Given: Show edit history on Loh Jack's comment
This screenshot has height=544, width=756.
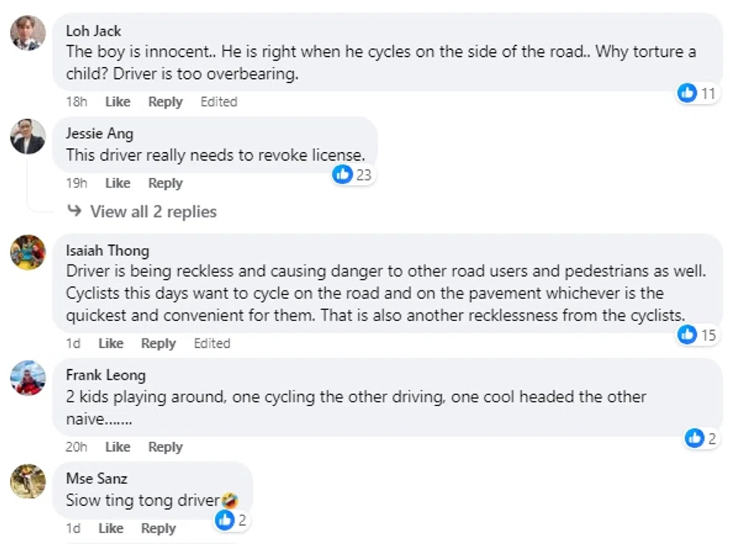Looking at the screenshot, I should coord(218,102).
